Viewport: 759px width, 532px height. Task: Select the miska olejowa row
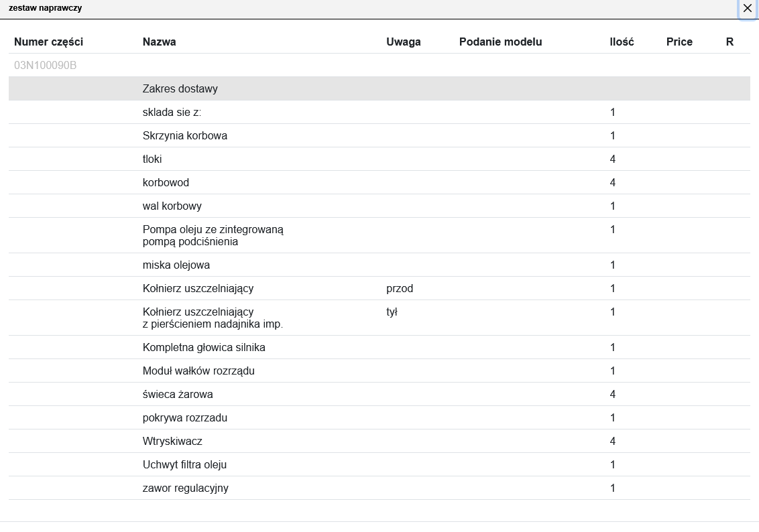tap(176, 265)
